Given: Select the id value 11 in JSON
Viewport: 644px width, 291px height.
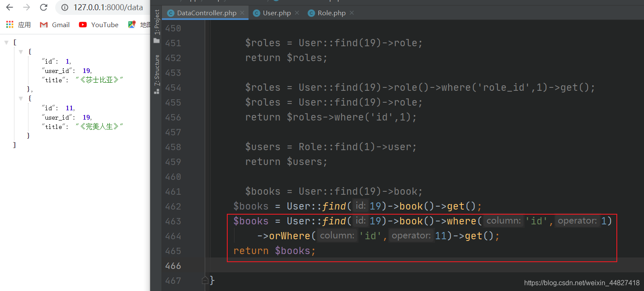Looking at the screenshot, I should 69,108.
